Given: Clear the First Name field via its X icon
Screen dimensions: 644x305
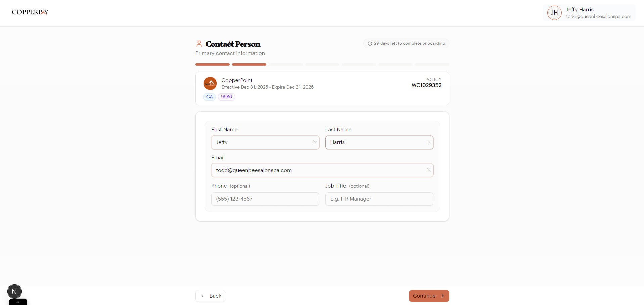Looking at the screenshot, I should click(314, 142).
